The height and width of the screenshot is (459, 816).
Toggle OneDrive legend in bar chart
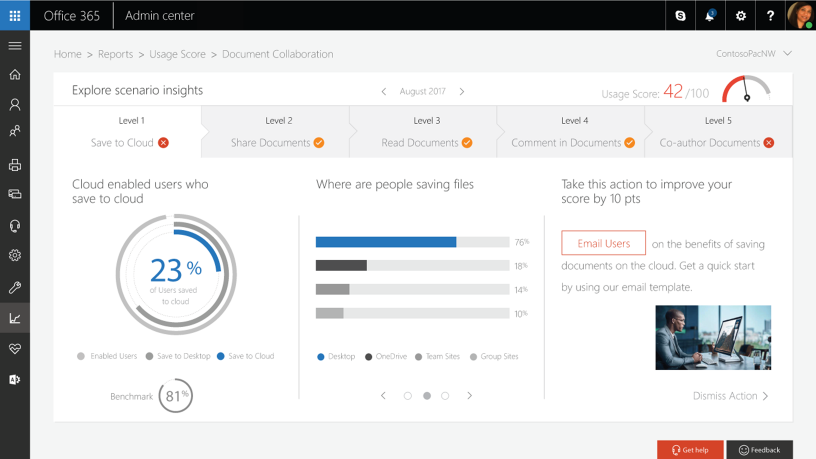click(x=386, y=356)
